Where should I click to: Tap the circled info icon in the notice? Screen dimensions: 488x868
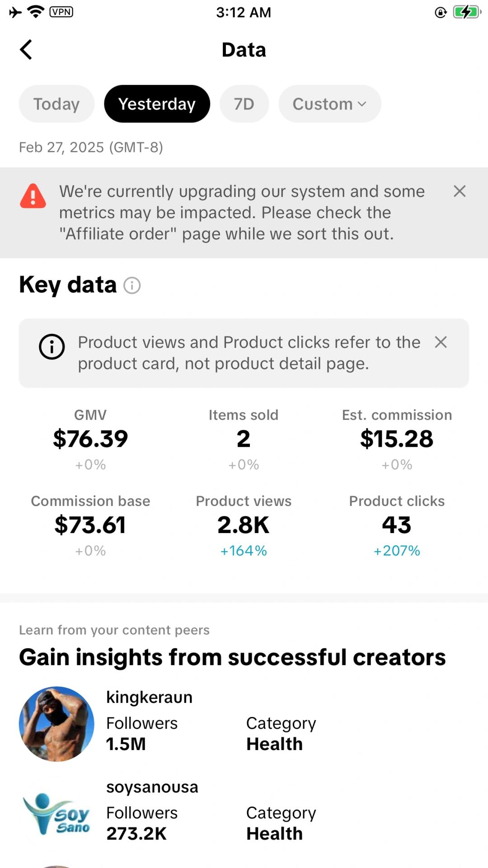coord(52,347)
